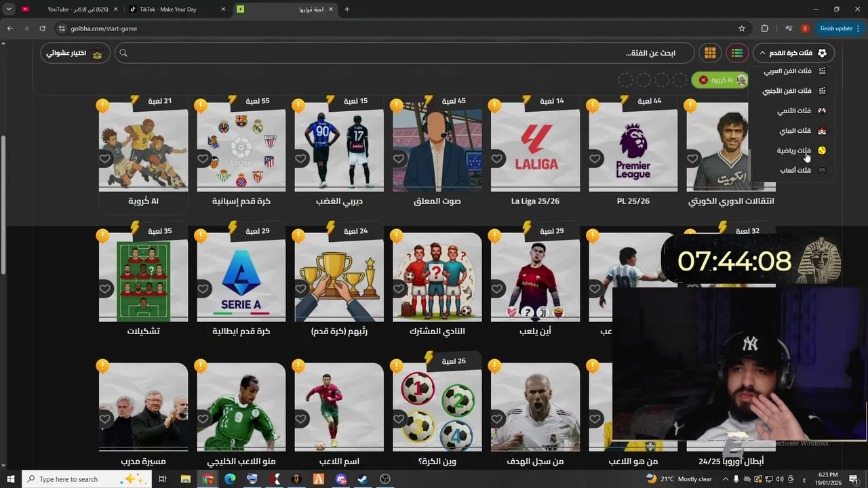Favorite the AI كروية category card
The image size is (868, 488).
click(104, 159)
